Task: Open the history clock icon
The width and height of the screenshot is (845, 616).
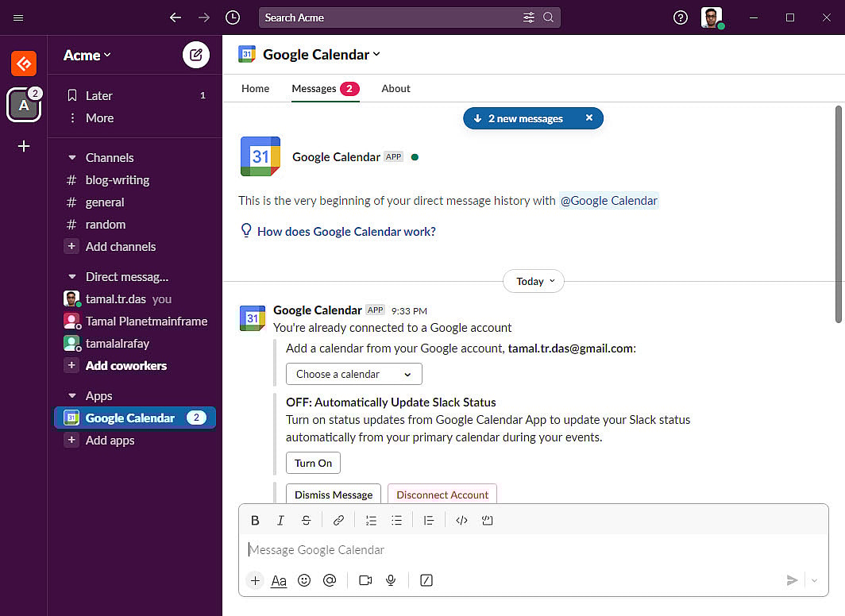Action: click(232, 17)
